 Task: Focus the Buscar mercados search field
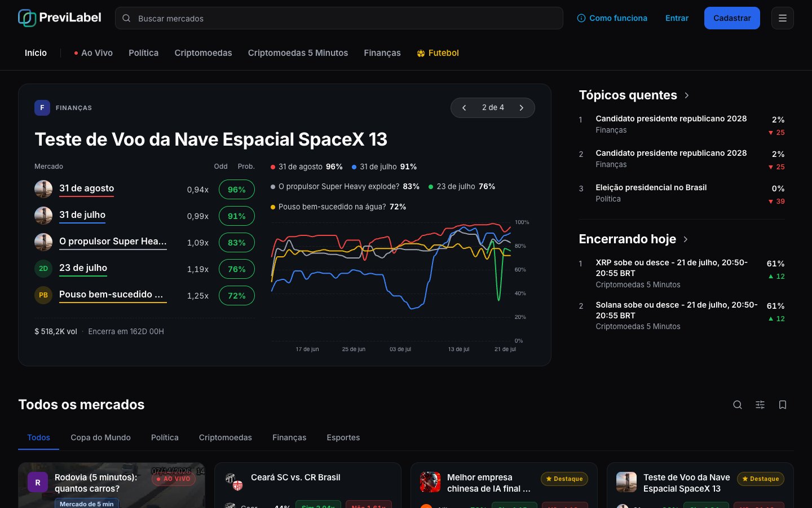pyautogui.click(x=339, y=18)
